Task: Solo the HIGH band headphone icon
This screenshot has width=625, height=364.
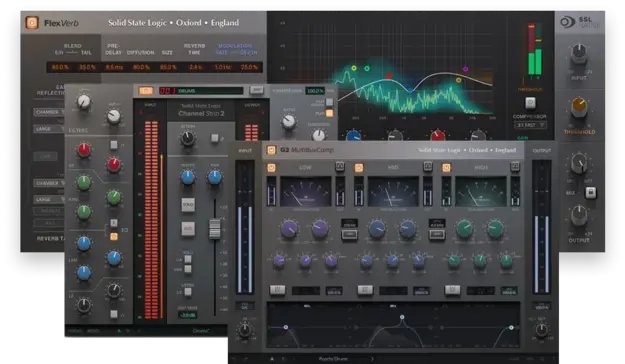Action: [515, 166]
